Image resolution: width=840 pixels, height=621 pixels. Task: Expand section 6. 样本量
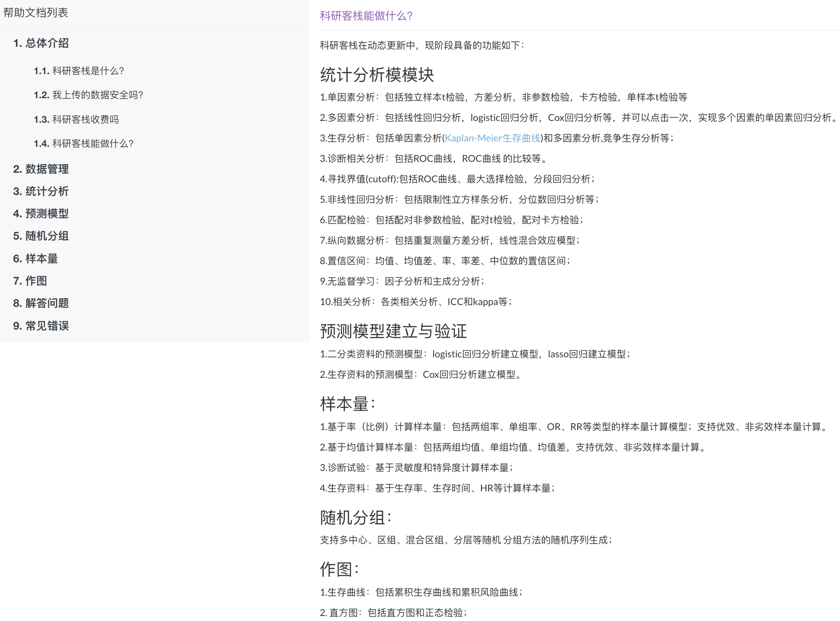coord(35,259)
